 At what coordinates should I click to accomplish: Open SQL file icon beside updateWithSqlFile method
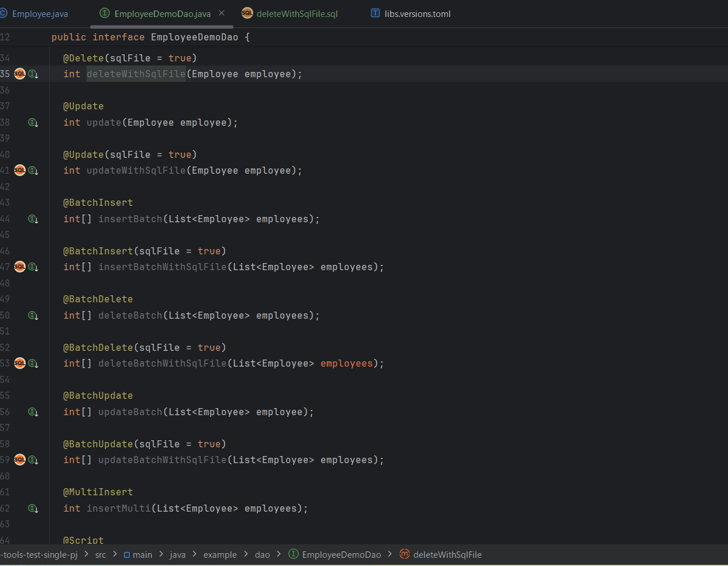point(19,170)
